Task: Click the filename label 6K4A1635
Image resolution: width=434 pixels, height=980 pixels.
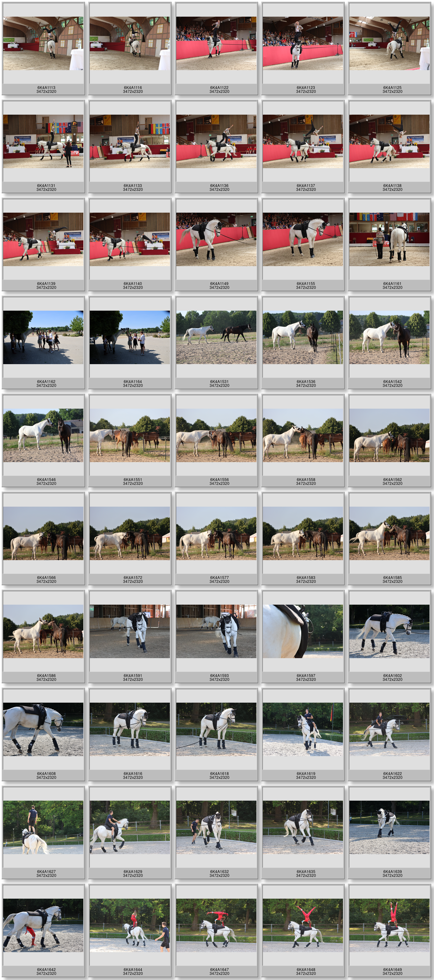Action: point(306,871)
